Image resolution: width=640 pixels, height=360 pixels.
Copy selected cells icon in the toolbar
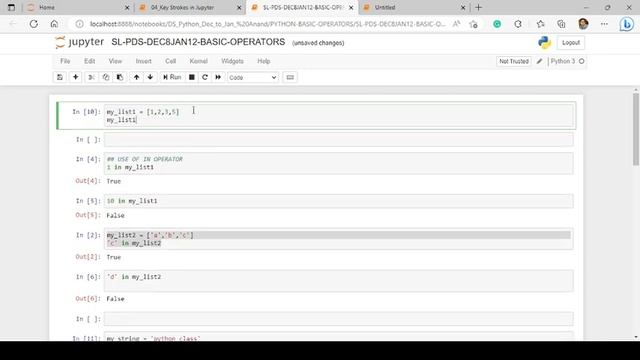[x=106, y=77]
